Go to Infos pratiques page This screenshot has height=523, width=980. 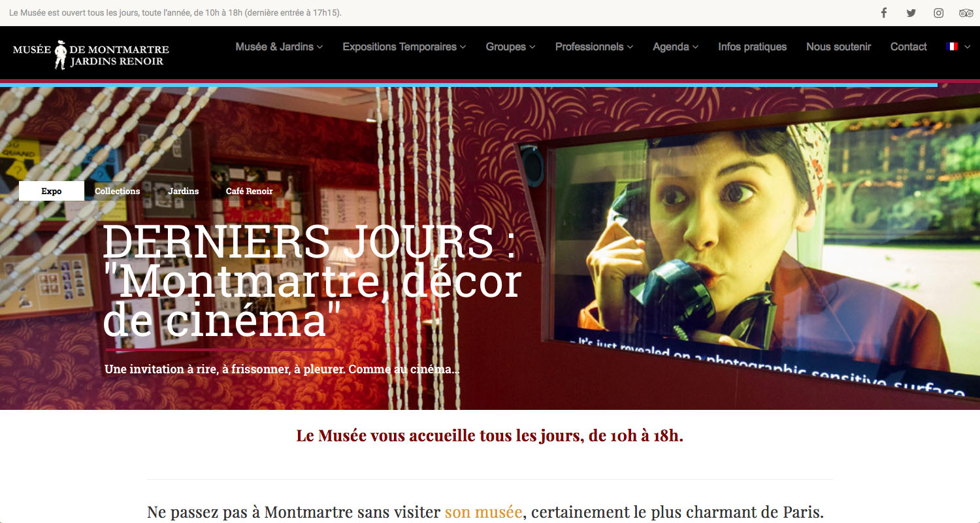click(752, 47)
